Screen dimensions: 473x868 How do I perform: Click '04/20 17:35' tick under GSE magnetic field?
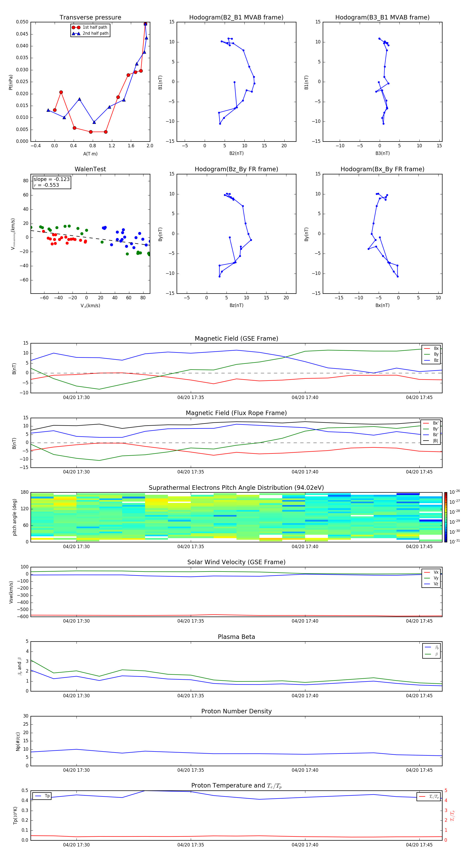point(191,398)
